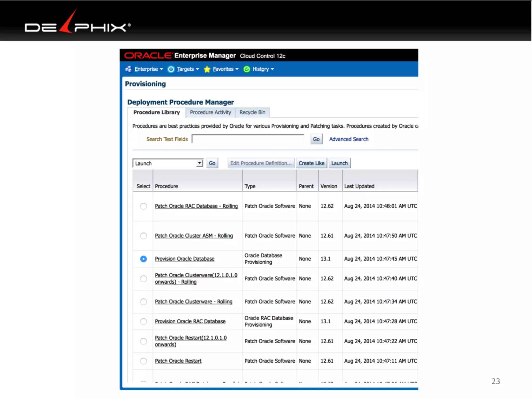Expand the Enterprise menu arrow
This screenshot has height=399, width=532.
(x=162, y=69)
